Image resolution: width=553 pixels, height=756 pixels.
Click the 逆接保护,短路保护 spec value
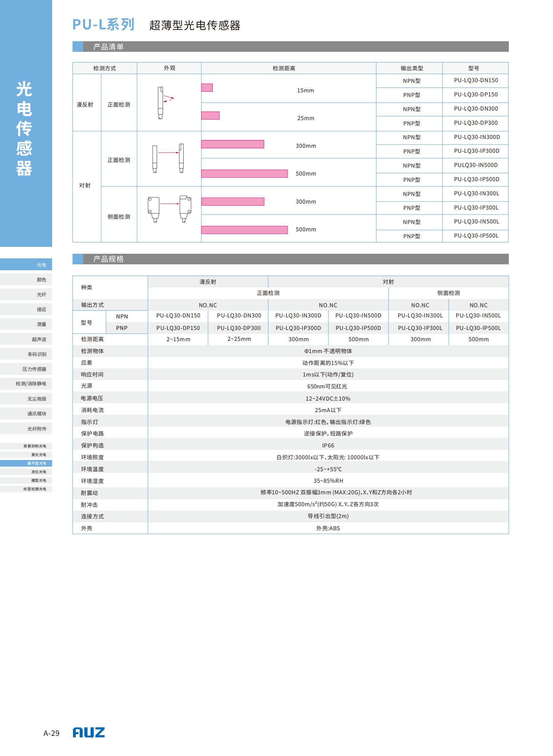point(328,433)
